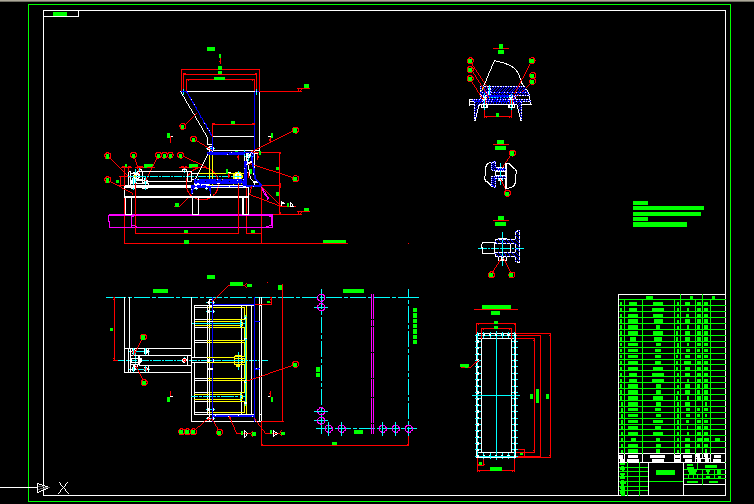Click the leftmost upper balloon in elevation view
The width and height of the screenshot is (754, 504).
click(x=108, y=155)
